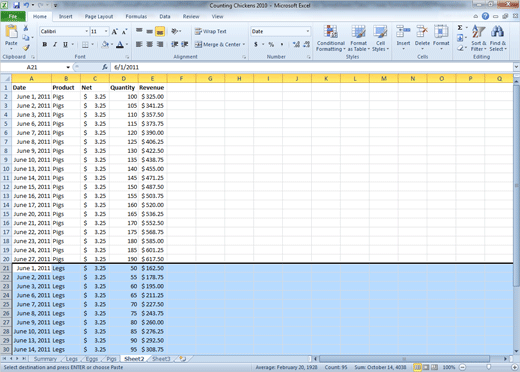Image resolution: width=520 pixels, height=372 pixels.
Task: Click the Insert Worksheet tab icon
Action: tap(182, 359)
